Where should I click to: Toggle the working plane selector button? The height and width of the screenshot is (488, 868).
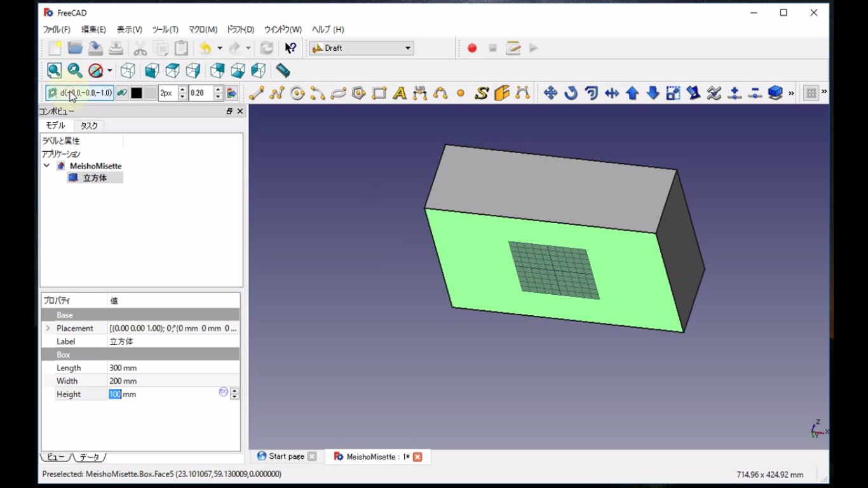80,93
